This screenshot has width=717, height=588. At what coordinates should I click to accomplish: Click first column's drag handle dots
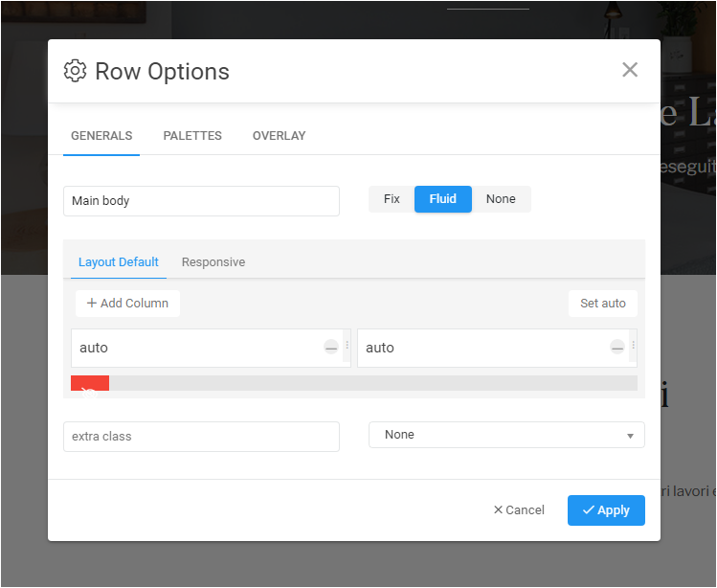point(347,347)
